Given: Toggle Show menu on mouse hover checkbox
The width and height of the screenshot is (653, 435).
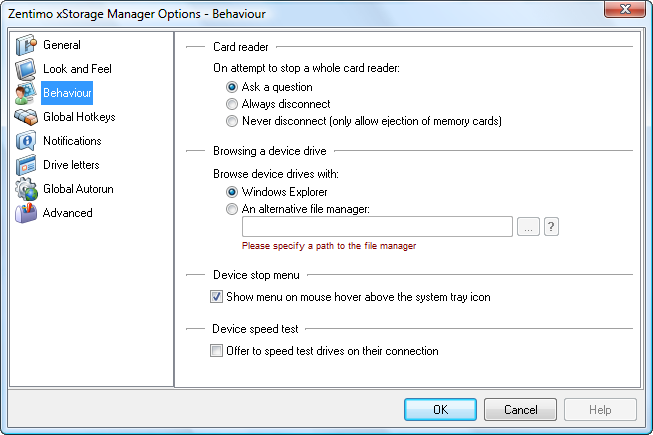Looking at the screenshot, I should point(216,297).
